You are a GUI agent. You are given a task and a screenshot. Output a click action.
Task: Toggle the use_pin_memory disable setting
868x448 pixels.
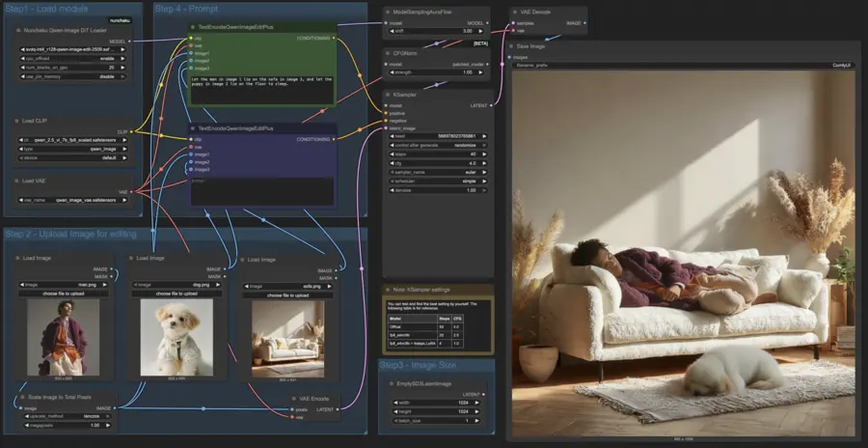point(72,76)
